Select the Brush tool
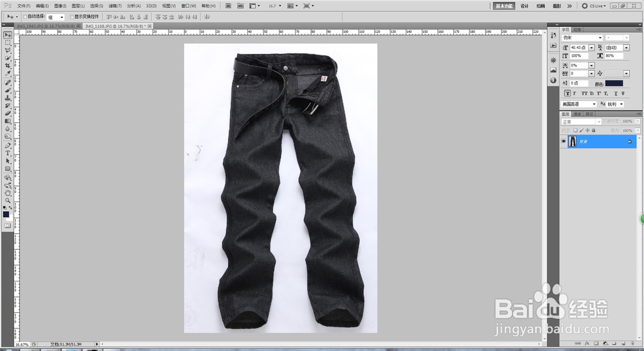644x351 pixels. pyautogui.click(x=7, y=90)
